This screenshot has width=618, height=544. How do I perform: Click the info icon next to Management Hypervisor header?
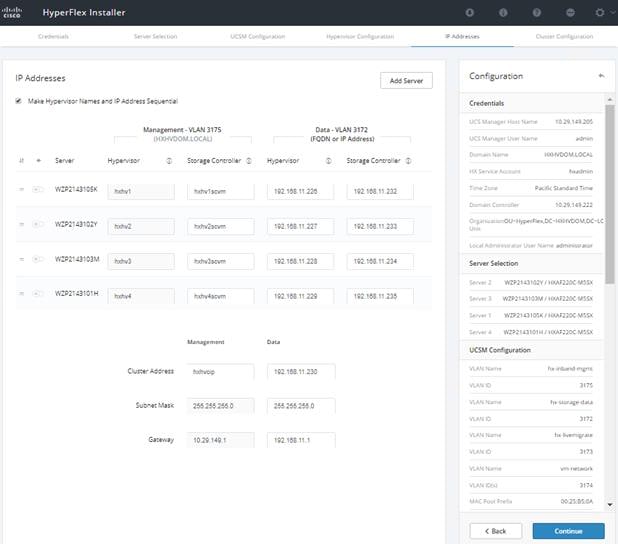(169, 161)
